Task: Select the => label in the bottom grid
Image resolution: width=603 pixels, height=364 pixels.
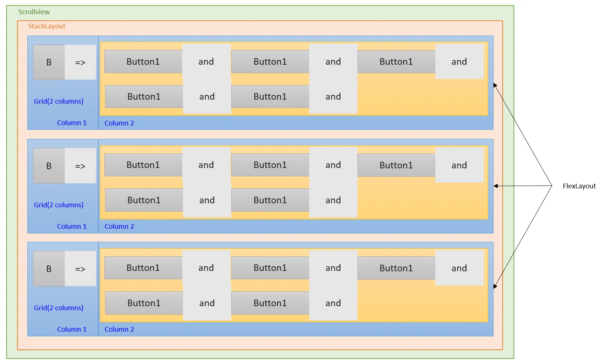Action: pos(80,269)
